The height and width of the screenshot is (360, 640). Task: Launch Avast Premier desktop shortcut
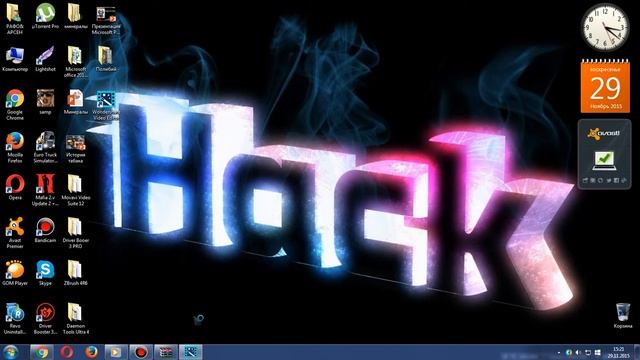(x=15, y=233)
